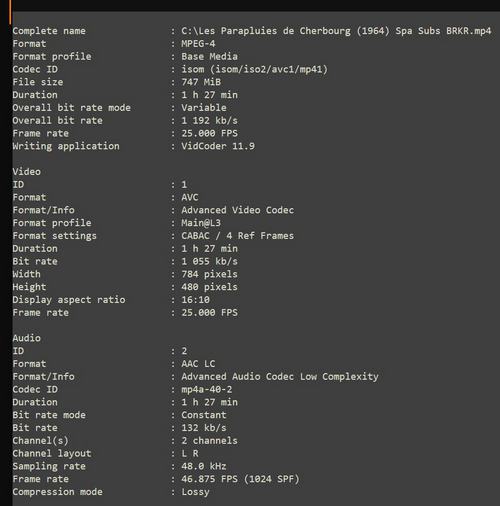Screen dimensions: 500x506
Task: Select the Format MPEG-4 line
Action: point(114,44)
